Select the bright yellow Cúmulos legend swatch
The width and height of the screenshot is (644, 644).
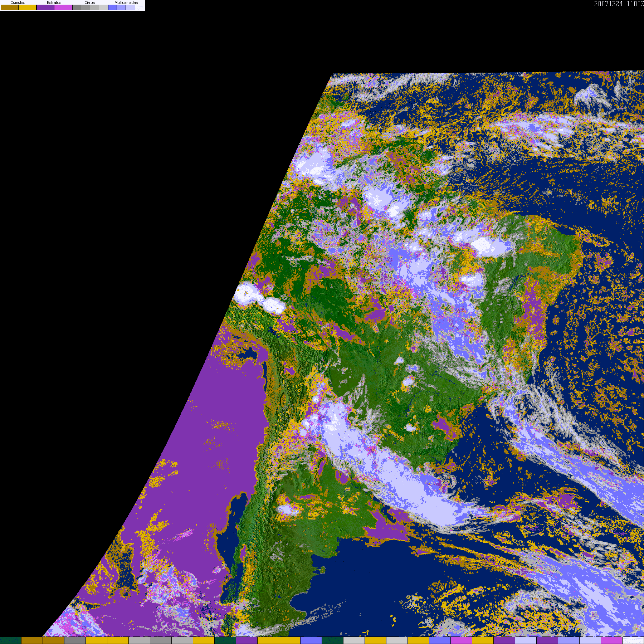point(28,7)
